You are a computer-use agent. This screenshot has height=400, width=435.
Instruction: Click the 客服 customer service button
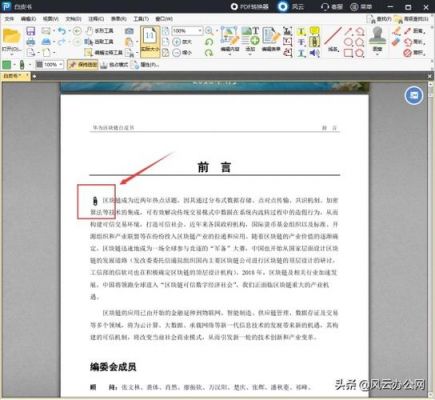(332, 6)
